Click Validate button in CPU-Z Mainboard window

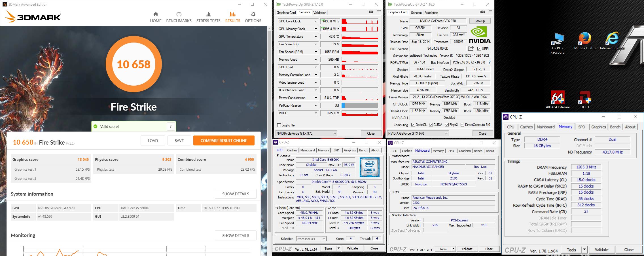(467, 249)
